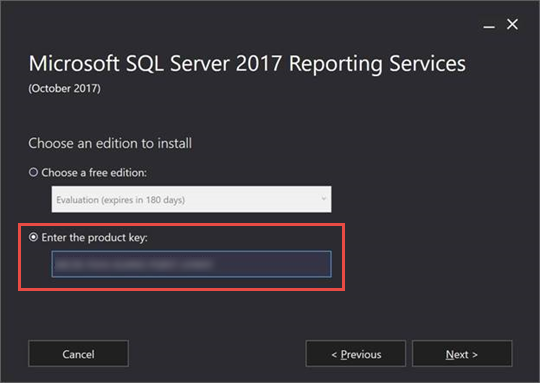Focus the product key input field
This screenshot has width=540, height=383.
tap(191, 264)
